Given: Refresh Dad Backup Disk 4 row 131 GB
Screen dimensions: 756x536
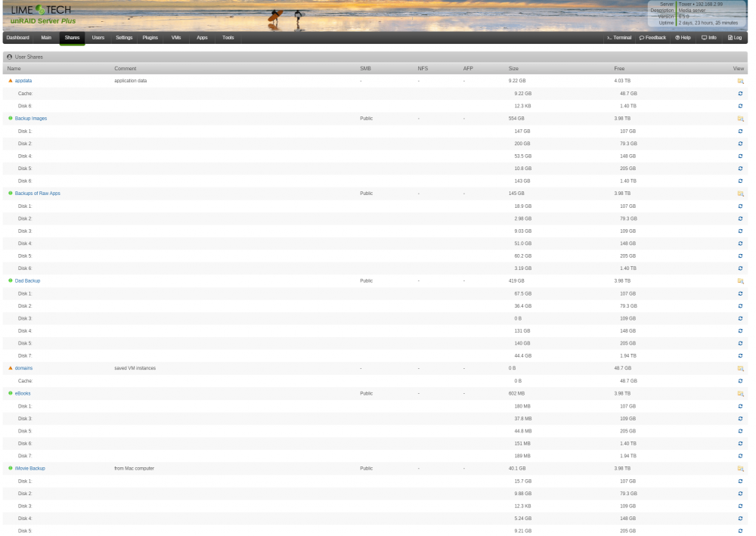Looking at the screenshot, I should [740, 330].
